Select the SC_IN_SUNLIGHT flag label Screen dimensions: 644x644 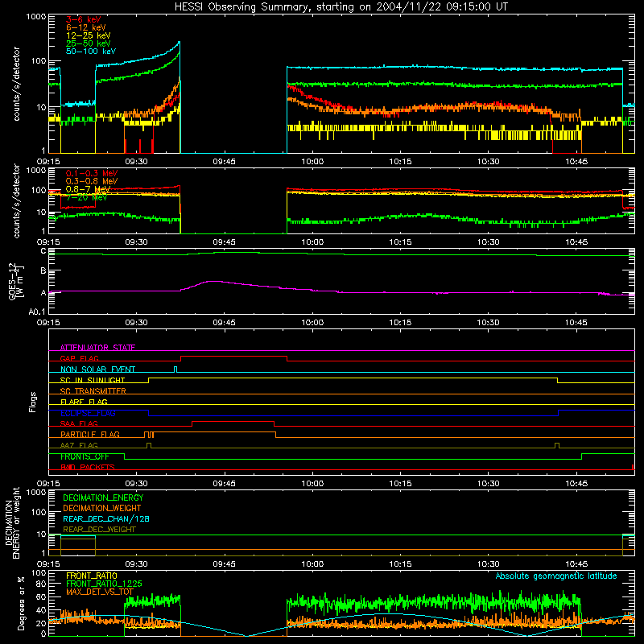(x=93, y=380)
